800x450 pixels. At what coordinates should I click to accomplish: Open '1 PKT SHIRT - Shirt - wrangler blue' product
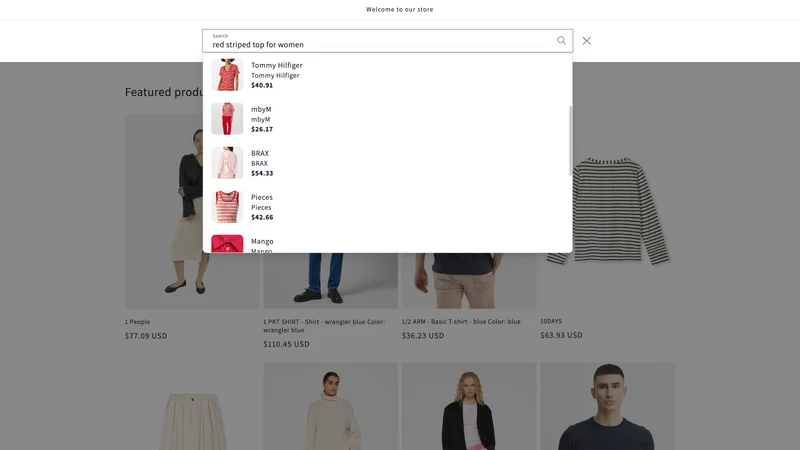(x=324, y=326)
